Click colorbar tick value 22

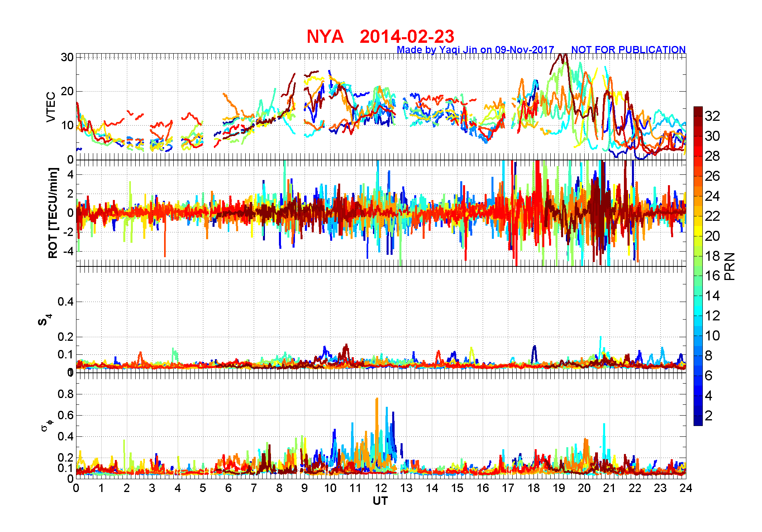(712, 216)
